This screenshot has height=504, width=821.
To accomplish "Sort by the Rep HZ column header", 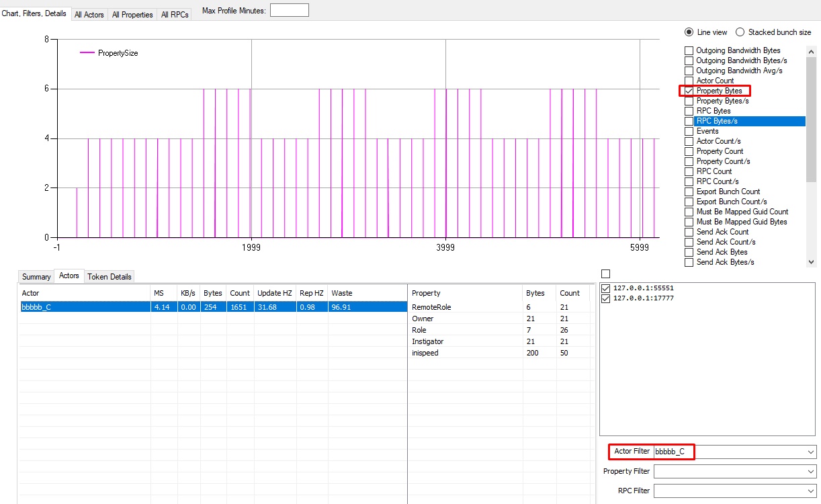I will coord(312,293).
